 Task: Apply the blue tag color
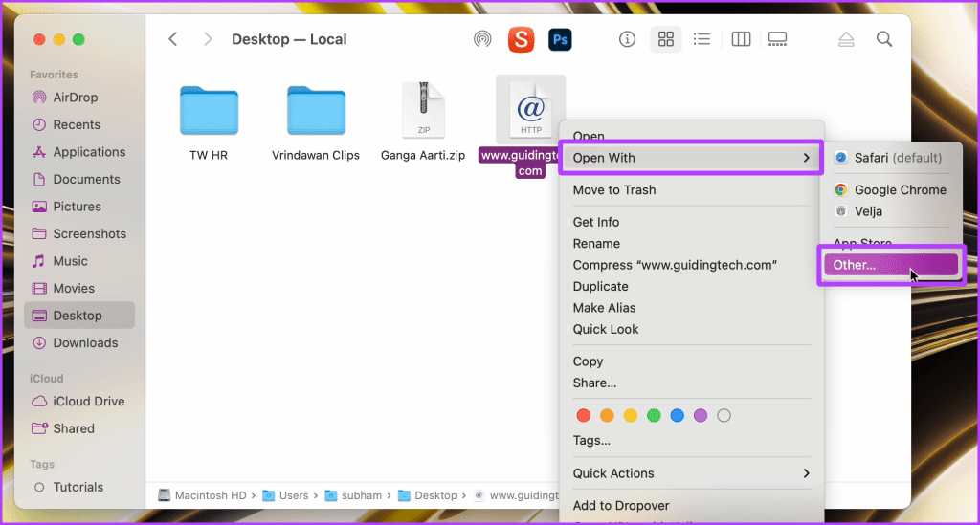(677, 416)
